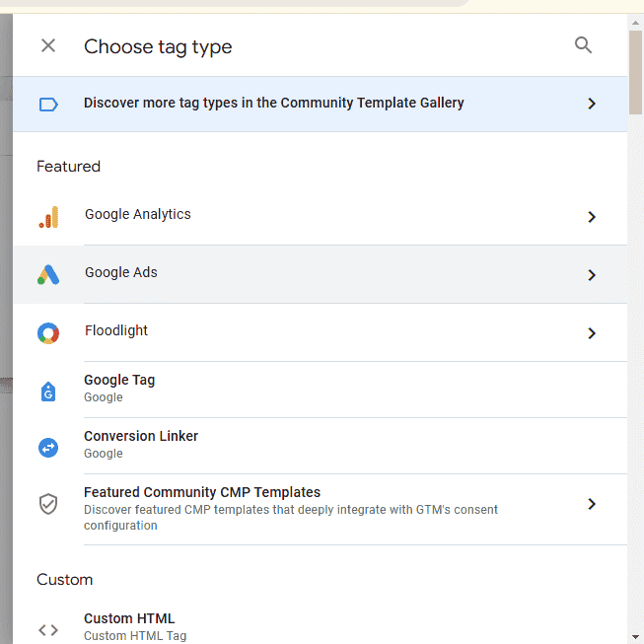Click the Floodlight ring icon
644x644 pixels.
pyautogui.click(x=48, y=333)
